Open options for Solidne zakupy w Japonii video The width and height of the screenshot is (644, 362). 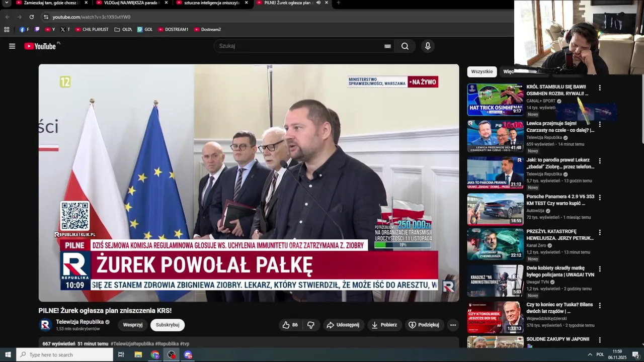click(x=599, y=340)
